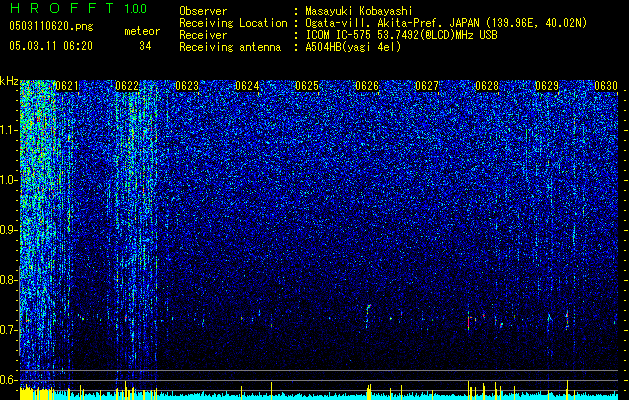Click the 0628 time marker
Viewport: 629px width, 400px height.
[x=487, y=86]
